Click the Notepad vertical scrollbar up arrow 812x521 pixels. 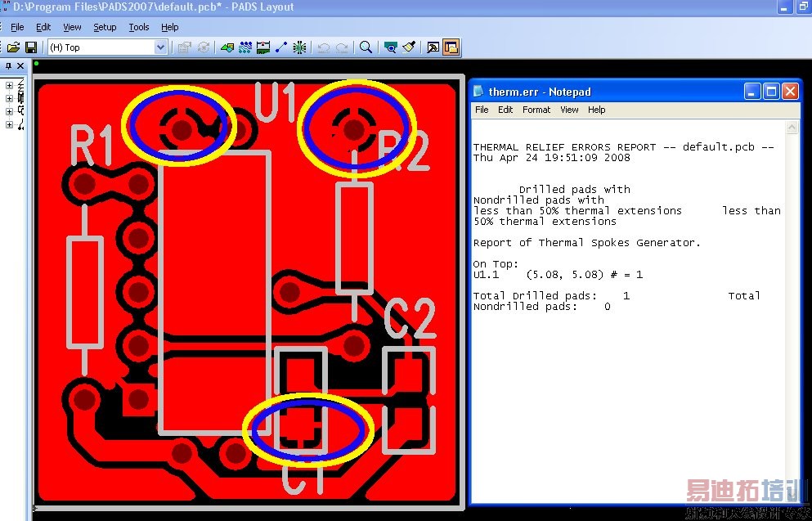[x=792, y=128]
